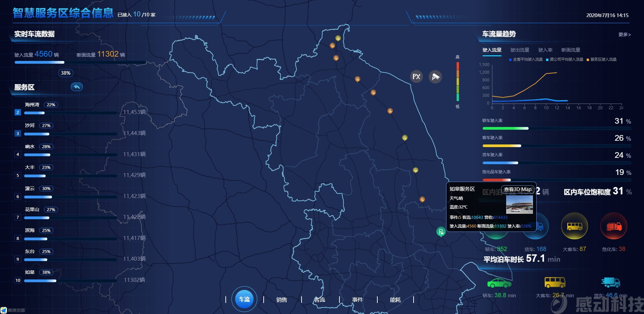Expand 更多 in the 车流量趋势 panel

[x=624, y=35]
